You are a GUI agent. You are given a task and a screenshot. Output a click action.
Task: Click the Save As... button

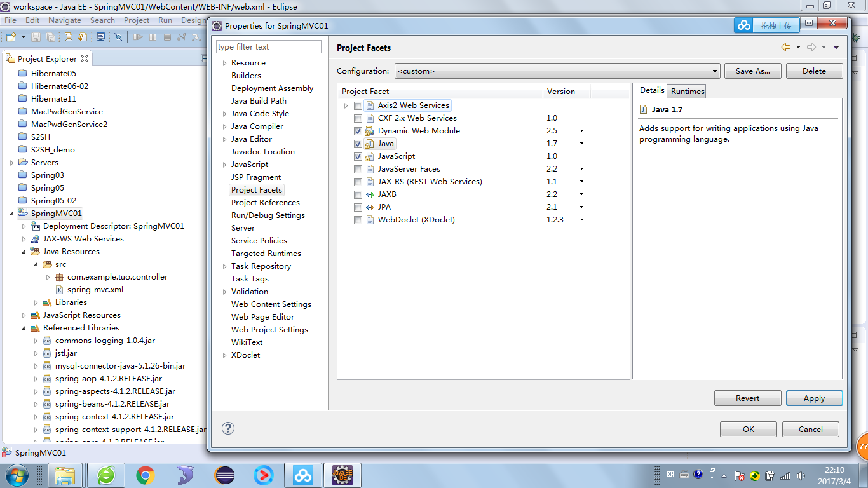click(753, 71)
